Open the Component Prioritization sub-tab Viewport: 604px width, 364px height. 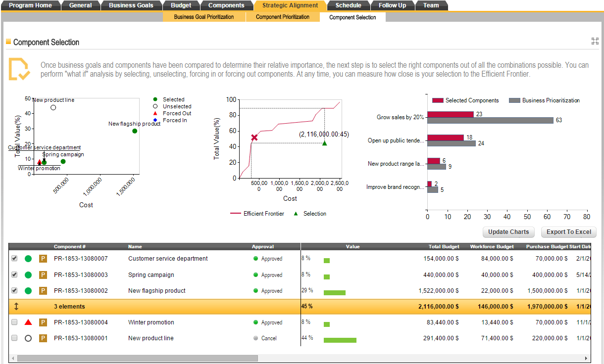click(283, 16)
